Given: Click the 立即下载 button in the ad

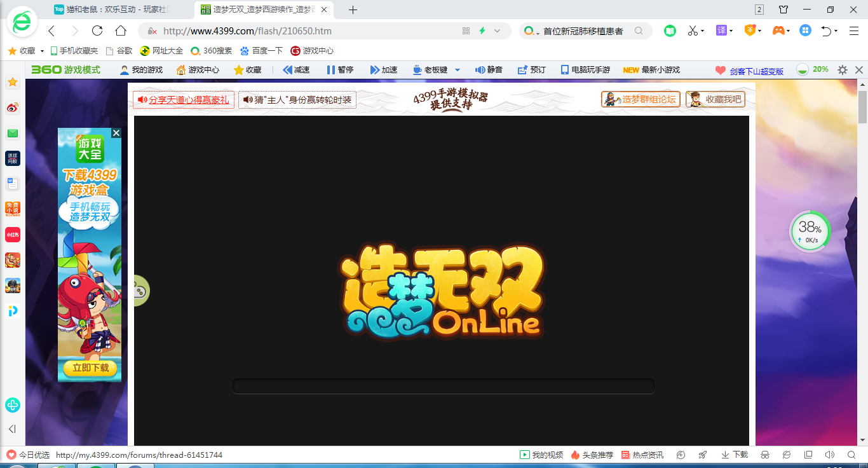Looking at the screenshot, I should tap(90, 368).
